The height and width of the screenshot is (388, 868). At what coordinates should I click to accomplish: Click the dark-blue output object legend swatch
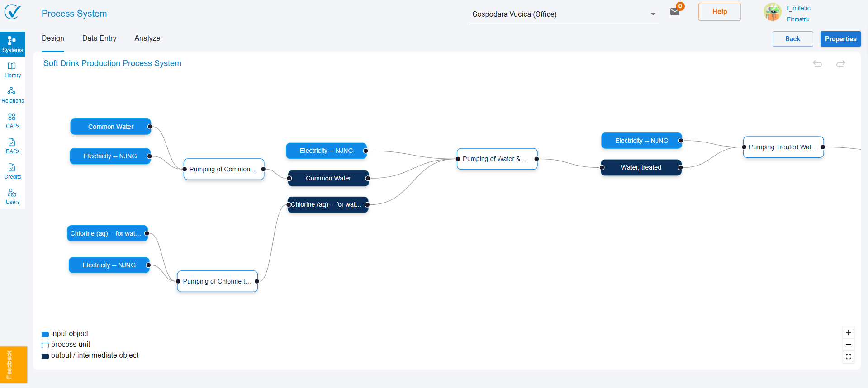click(45, 356)
